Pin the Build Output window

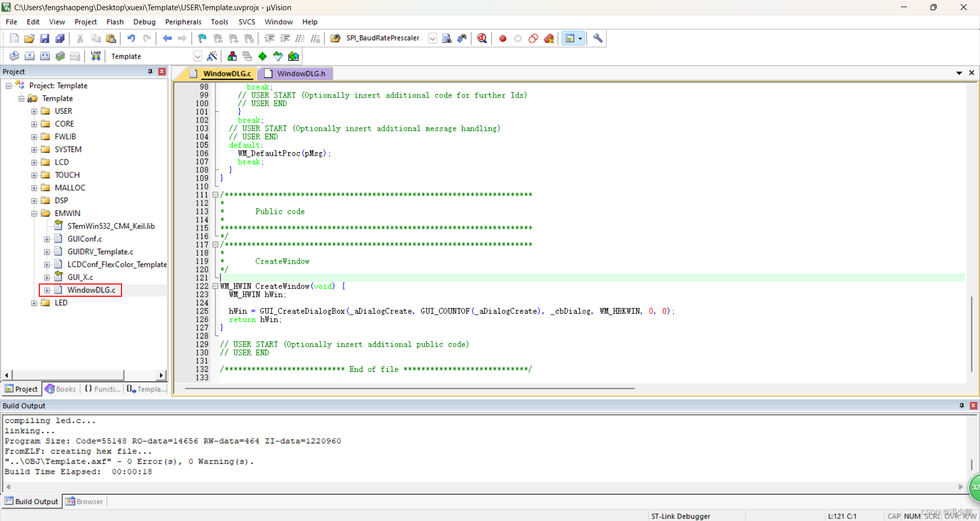[963, 405]
